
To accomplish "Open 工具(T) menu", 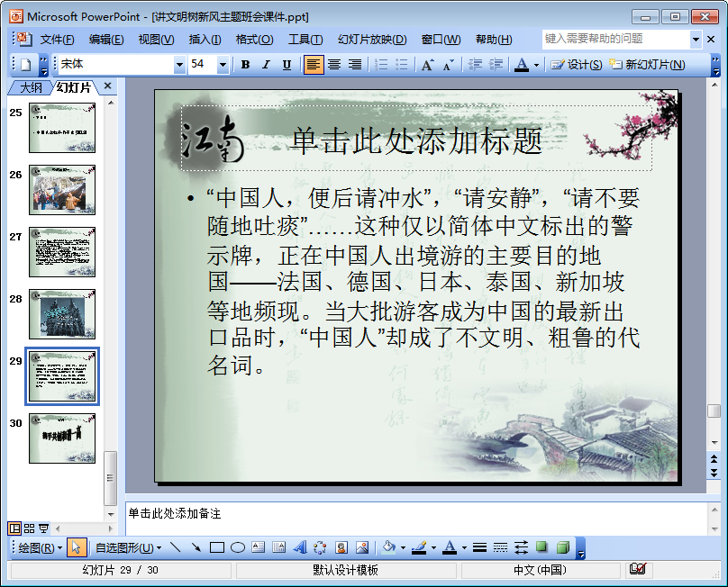I will (305, 40).
